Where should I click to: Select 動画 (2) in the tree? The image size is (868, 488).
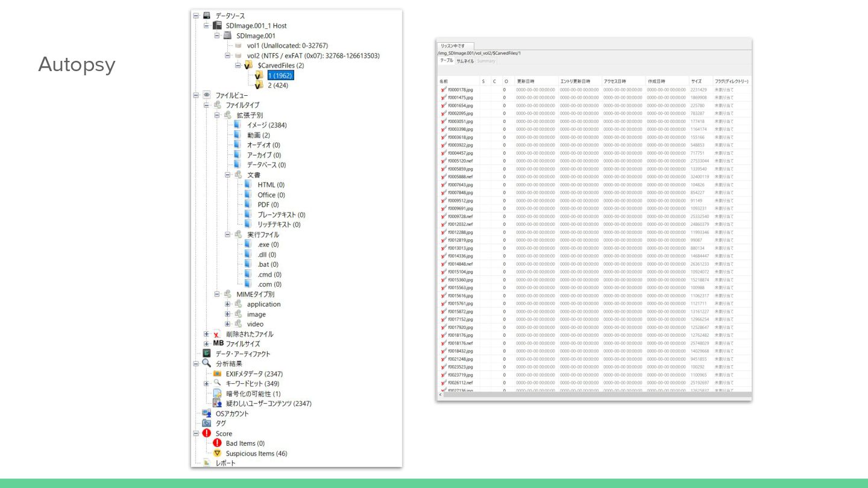pyautogui.click(x=259, y=135)
